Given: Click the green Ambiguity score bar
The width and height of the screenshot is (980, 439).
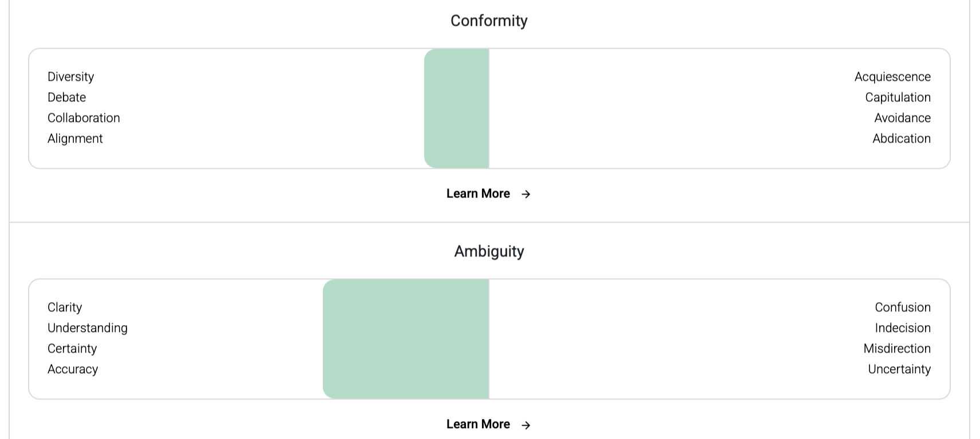Looking at the screenshot, I should [x=406, y=339].
